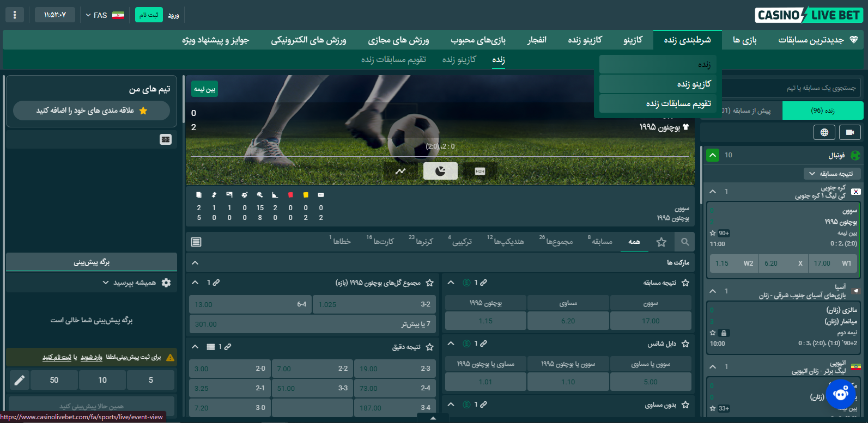The image size is (868, 423).
Task: Select odds 17.00 for سوون win
Action: pyautogui.click(x=651, y=321)
